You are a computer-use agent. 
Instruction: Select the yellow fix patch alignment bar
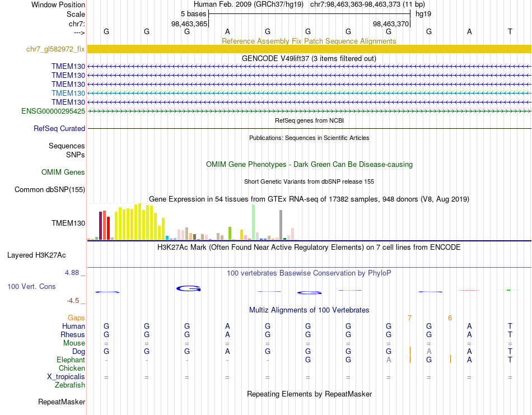tap(310, 49)
